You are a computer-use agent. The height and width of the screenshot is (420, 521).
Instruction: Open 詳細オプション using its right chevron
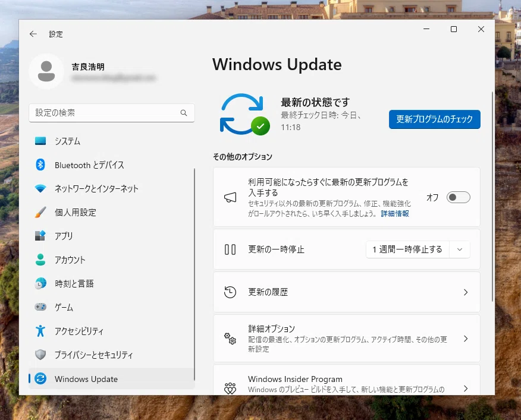tap(466, 339)
